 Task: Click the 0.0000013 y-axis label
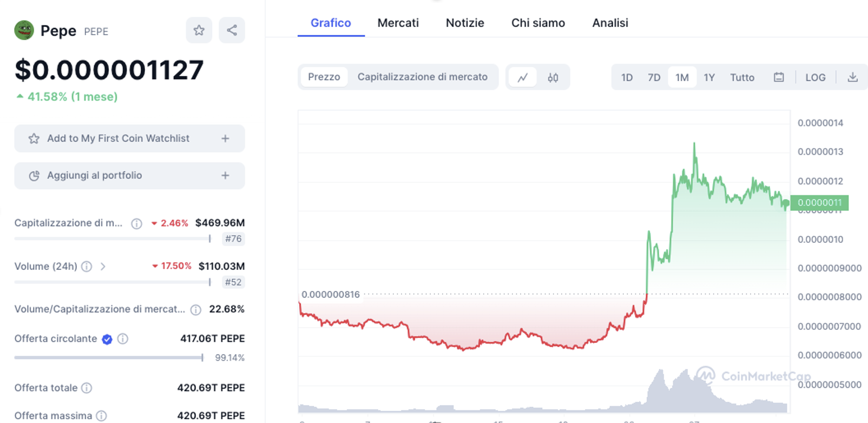click(820, 152)
